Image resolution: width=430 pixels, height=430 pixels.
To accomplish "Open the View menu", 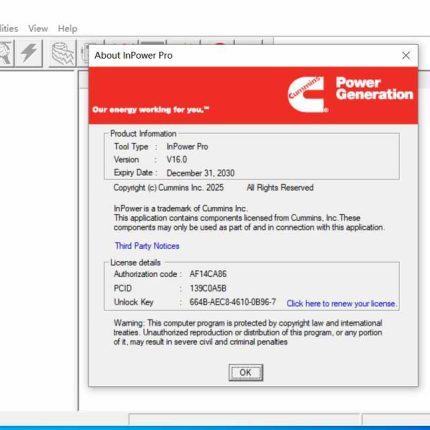I will point(38,29).
